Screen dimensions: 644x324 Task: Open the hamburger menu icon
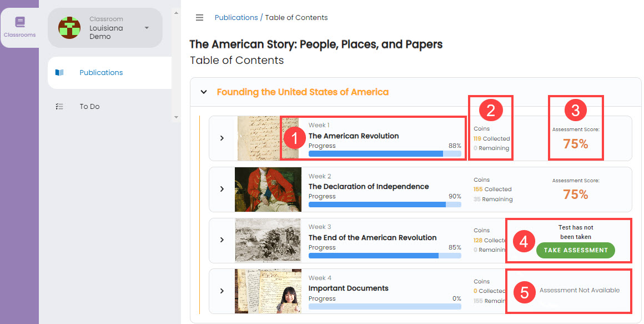click(x=199, y=17)
